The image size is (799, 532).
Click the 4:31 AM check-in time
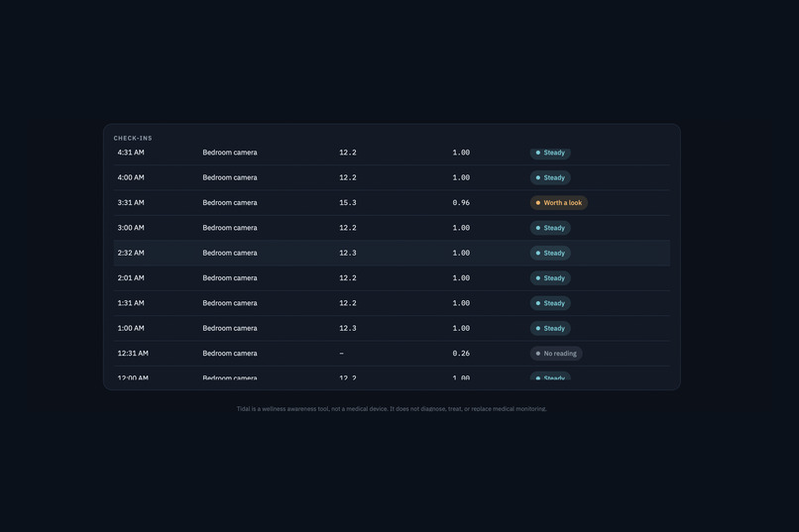pos(131,153)
